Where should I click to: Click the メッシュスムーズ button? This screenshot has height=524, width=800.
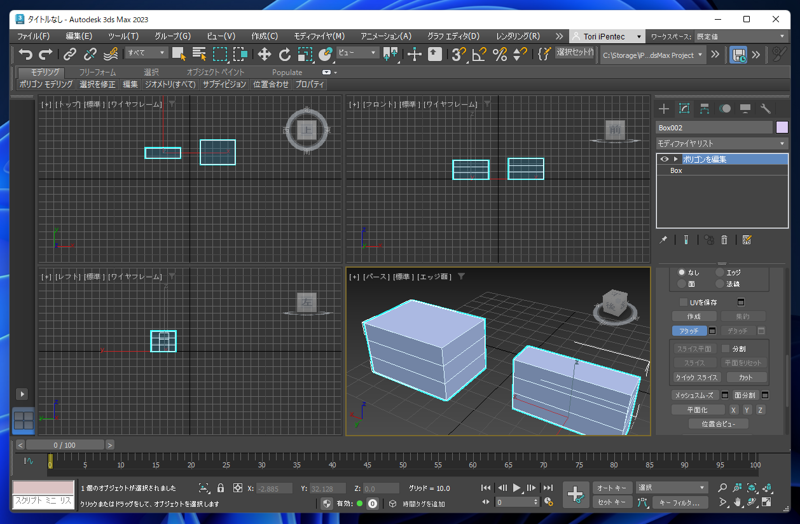(x=694, y=395)
